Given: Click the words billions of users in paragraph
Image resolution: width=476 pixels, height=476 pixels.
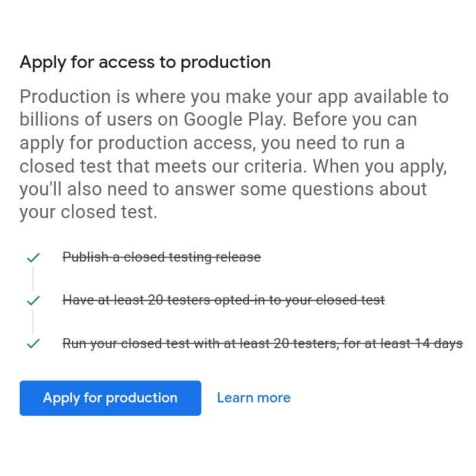Looking at the screenshot, I should click(86, 119).
